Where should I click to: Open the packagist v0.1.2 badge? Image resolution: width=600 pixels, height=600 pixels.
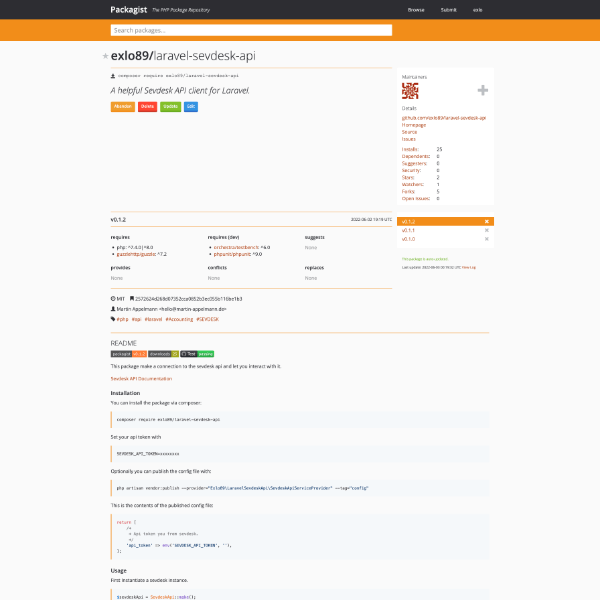coord(129,354)
